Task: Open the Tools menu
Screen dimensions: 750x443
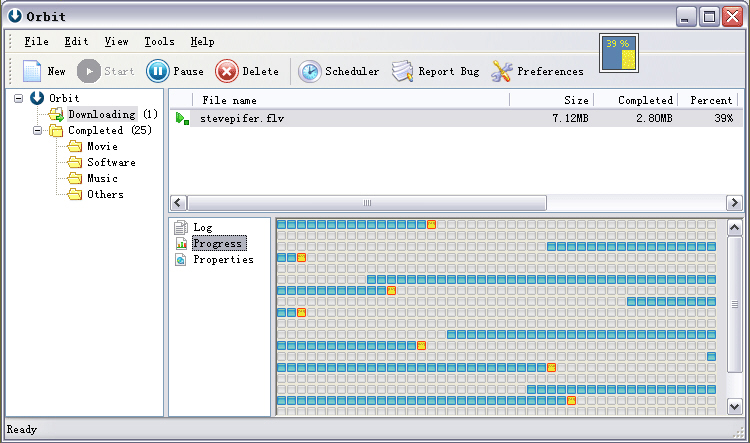Action: [x=158, y=42]
